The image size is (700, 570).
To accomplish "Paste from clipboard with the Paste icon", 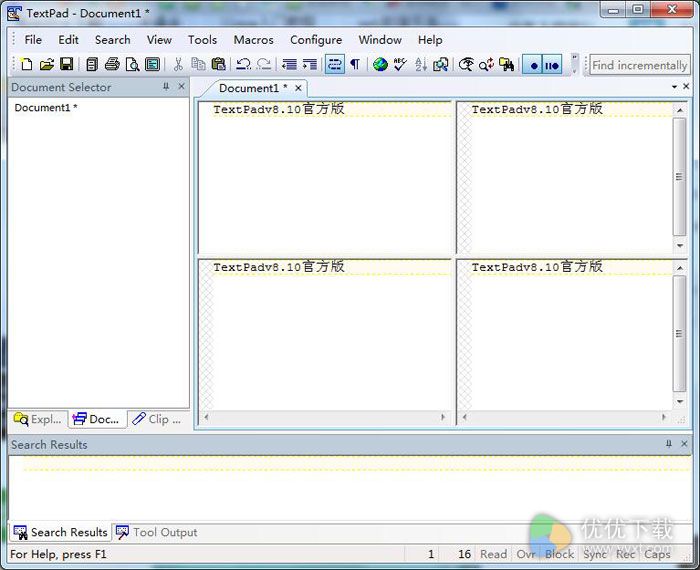I will [218, 65].
